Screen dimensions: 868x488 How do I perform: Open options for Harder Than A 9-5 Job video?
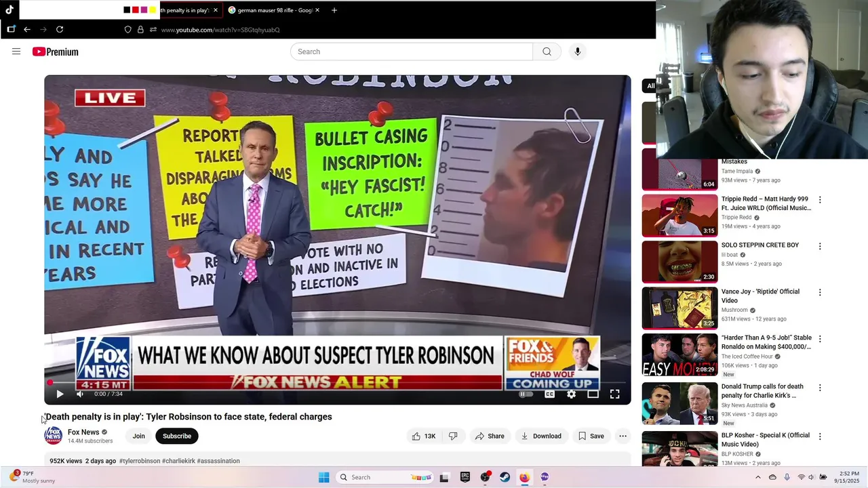820,338
